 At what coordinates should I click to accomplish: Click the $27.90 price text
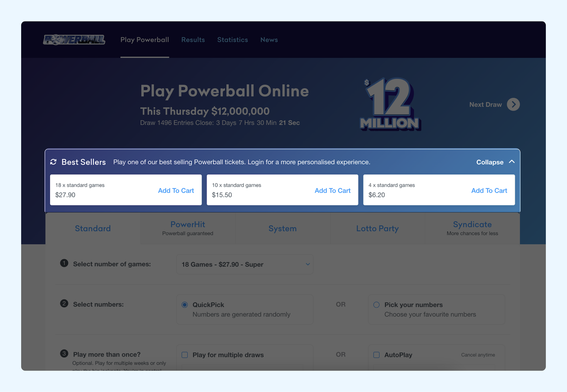65,195
